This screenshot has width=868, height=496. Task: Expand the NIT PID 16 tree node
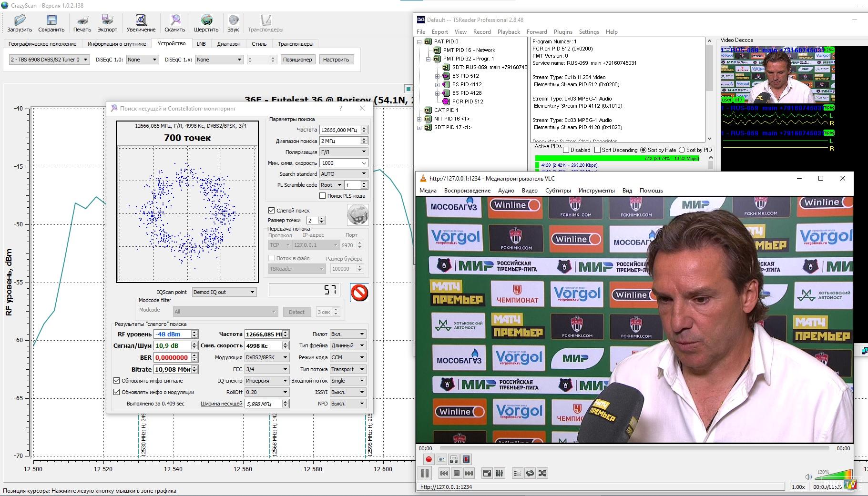419,119
